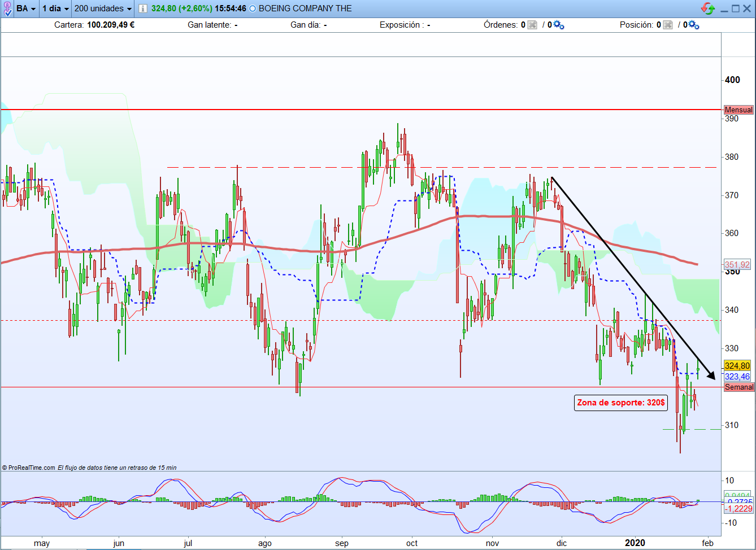Click the Mensual price level label
756x550 pixels.
tap(738, 110)
